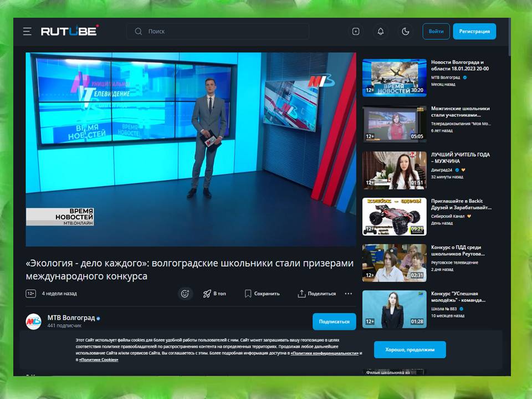
Task: Accept cookies with Хорошо, продолжим
Action: [410, 350]
